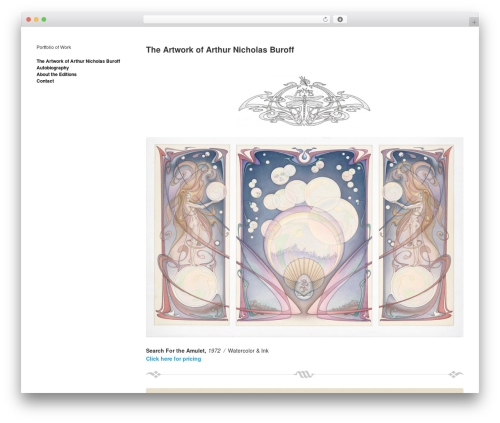Image resolution: width=500 pixels, height=423 pixels.
Task: Close the browser window with red button
Action: tap(29, 20)
